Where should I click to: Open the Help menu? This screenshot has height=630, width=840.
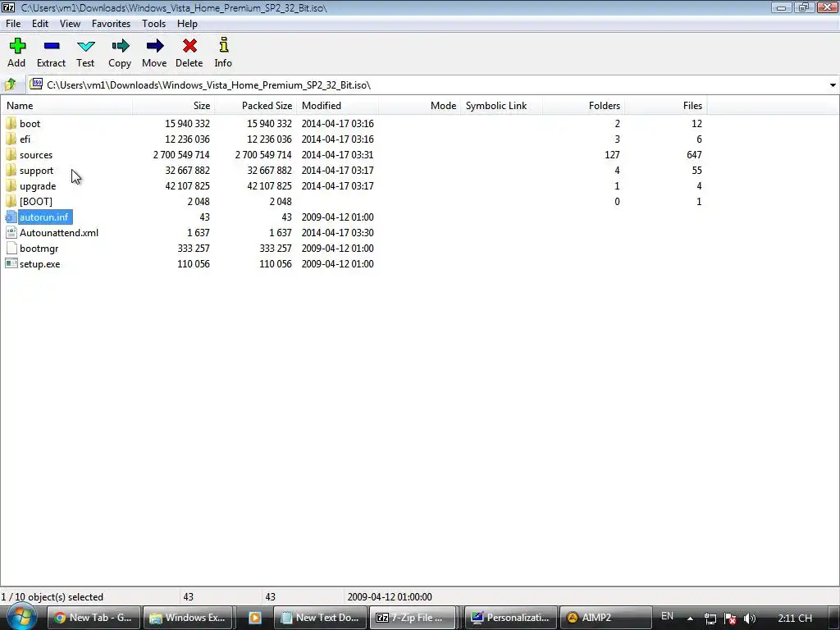tap(187, 24)
